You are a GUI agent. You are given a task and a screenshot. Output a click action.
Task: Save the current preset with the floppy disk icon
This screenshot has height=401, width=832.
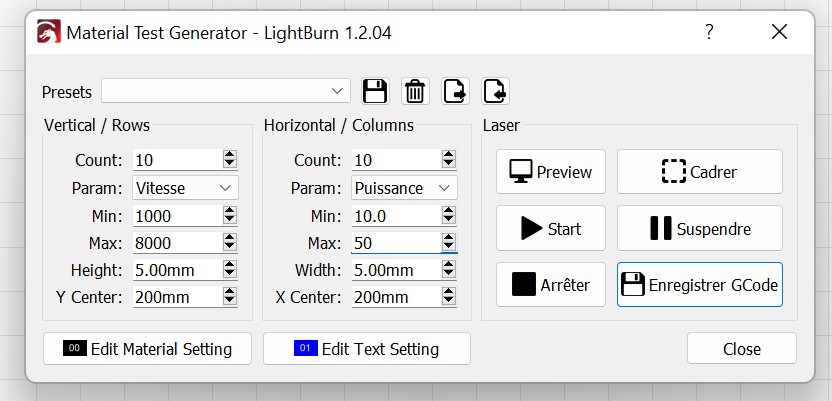coord(375,91)
